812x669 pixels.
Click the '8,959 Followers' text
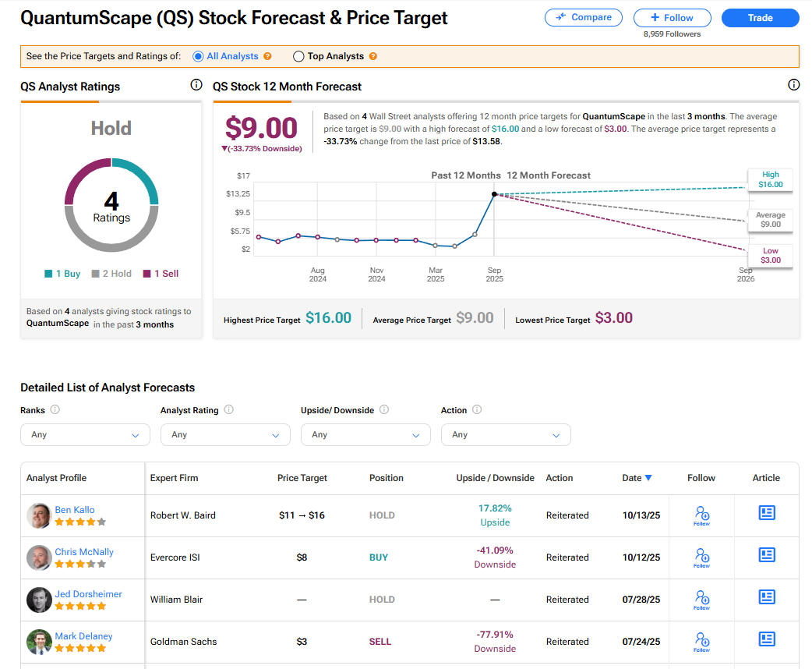(x=672, y=34)
